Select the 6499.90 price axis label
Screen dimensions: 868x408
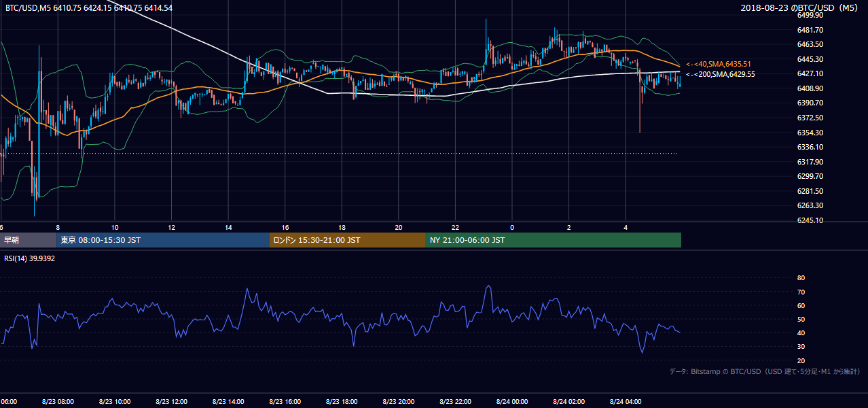click(810, 15)
